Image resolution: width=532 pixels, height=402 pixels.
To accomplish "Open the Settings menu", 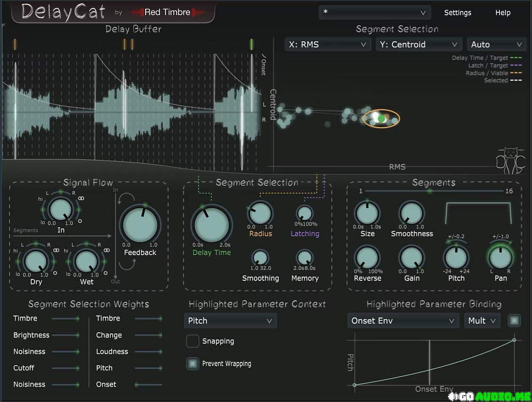I will pyautogui.click(x=457, y=13).
